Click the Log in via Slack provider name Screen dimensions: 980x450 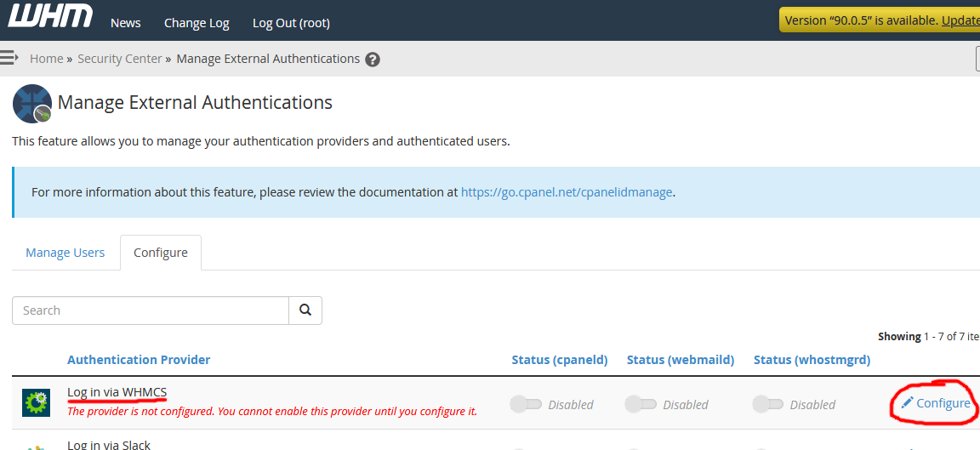109,445
